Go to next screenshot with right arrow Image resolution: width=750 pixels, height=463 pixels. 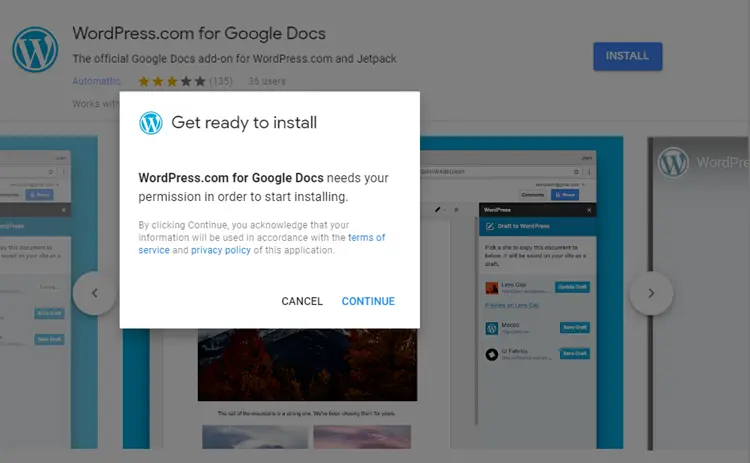651,293
